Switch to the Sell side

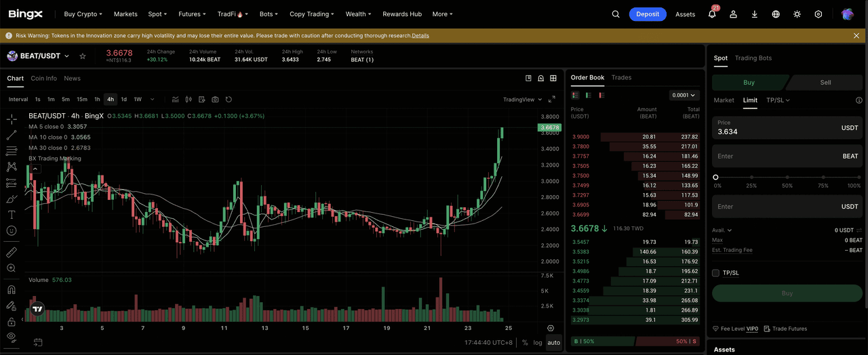click(x=825, y=83)
